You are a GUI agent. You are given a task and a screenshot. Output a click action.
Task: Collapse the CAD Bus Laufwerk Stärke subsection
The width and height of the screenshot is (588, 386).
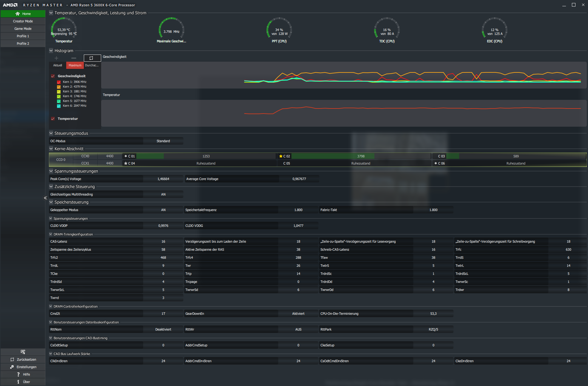tap(51, 354)
